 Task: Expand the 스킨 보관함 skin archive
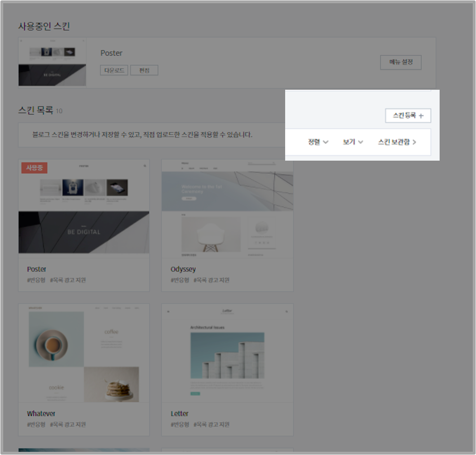pyautogui.click(x=395, y=142)
